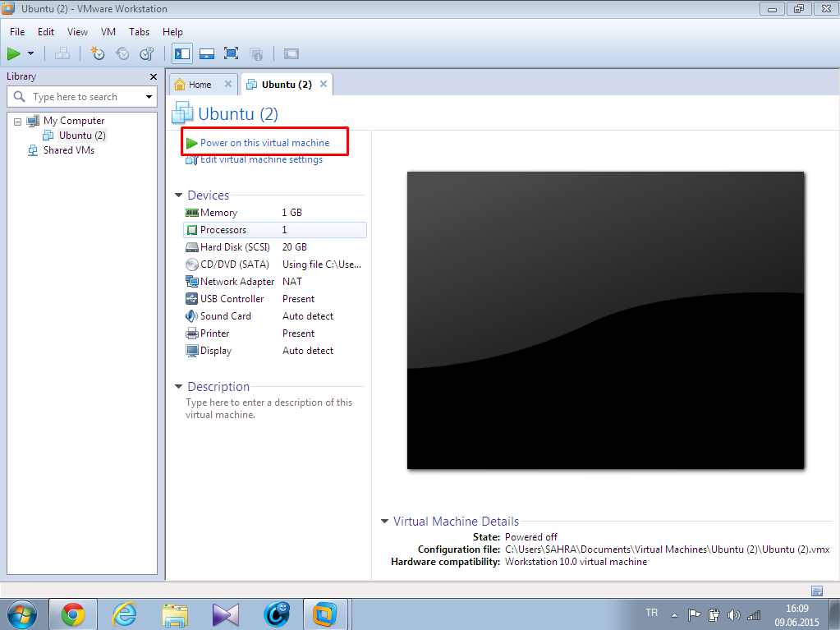The width and height of the screenshot is (840, 630).
Task: Select Ubuntu (2) in the Library tree
Action: [82, 135]
